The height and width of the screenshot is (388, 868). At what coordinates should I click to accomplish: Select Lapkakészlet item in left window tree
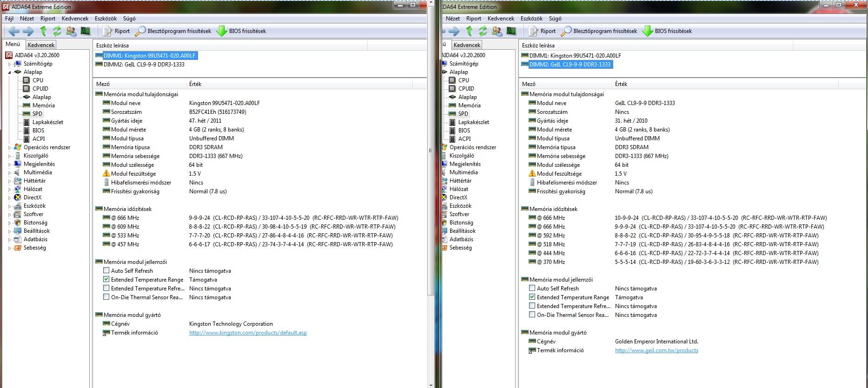pyautogui.click(x=47, y=122)
